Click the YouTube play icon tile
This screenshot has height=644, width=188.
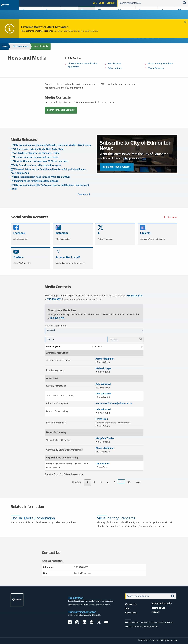point(16,251)
